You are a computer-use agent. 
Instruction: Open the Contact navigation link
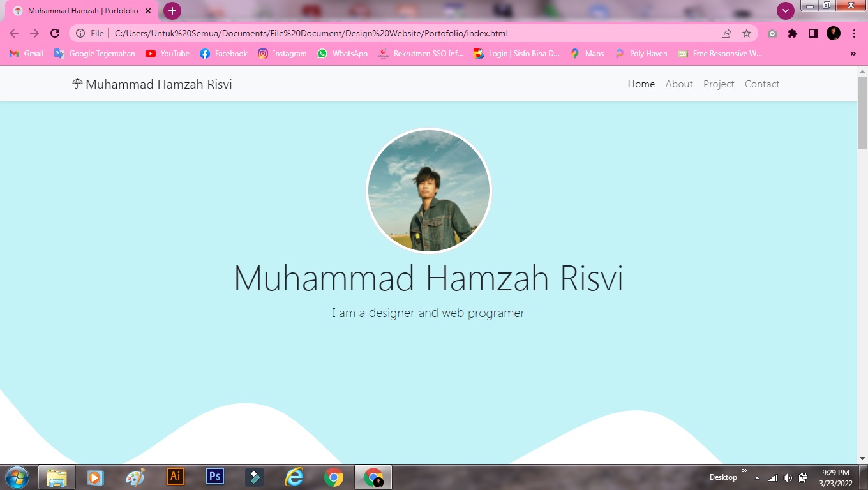coord(762,84)
